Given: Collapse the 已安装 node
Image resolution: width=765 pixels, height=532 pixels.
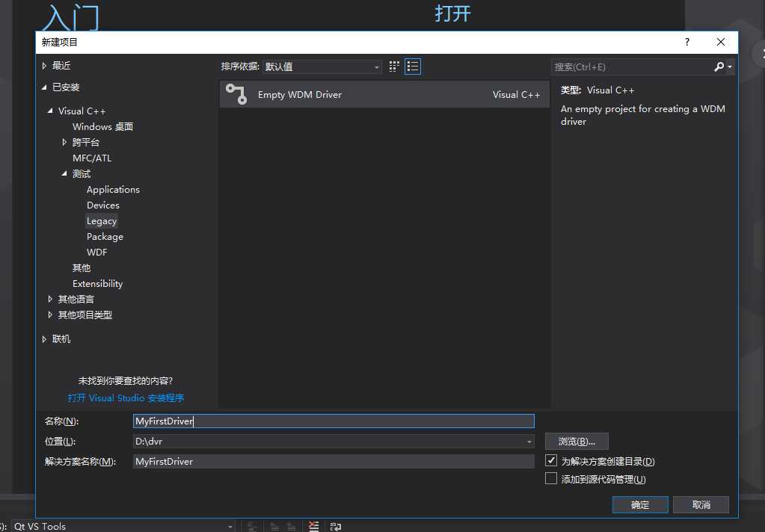Looking at the screenshot, I should click(x=44, y=87).
